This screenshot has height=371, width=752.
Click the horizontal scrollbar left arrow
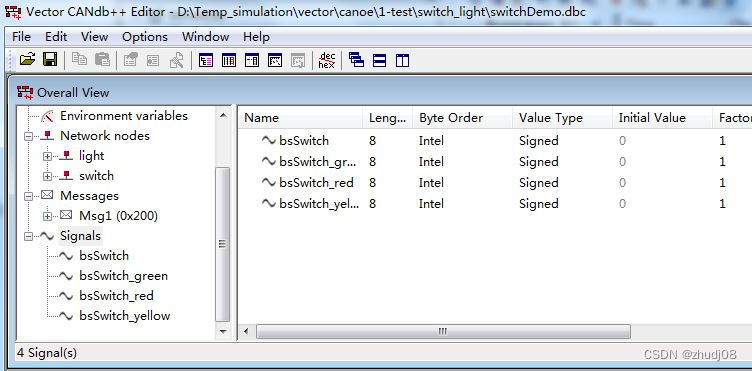[247, 331]
